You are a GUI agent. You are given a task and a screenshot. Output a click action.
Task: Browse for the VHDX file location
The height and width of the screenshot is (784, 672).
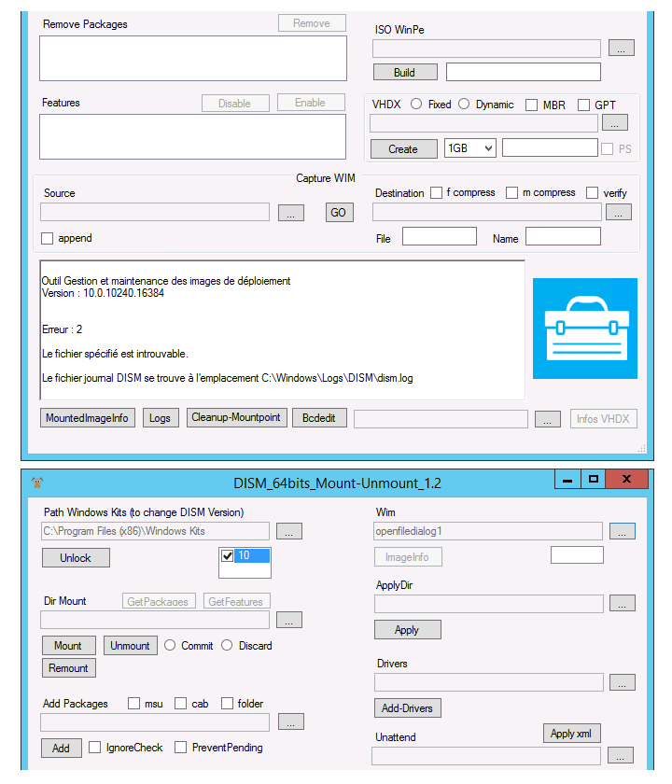coord(614,122)
